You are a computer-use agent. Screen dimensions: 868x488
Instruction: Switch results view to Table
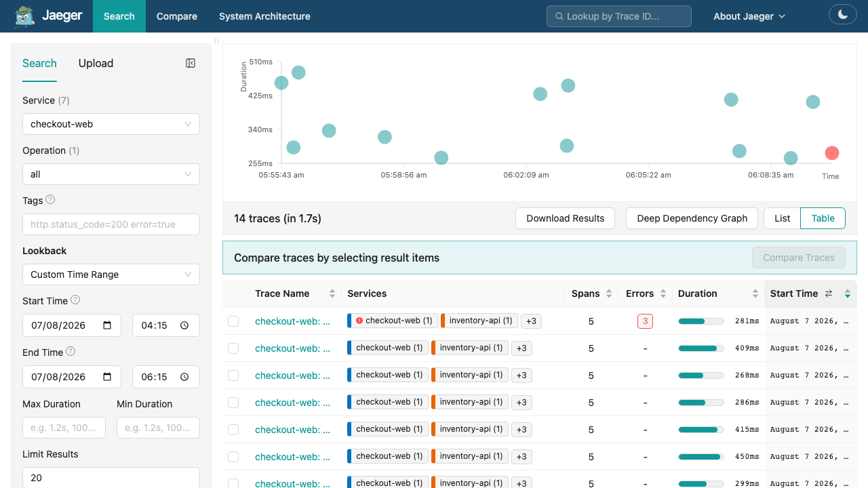pyautogui.click(x=823, y=218)
